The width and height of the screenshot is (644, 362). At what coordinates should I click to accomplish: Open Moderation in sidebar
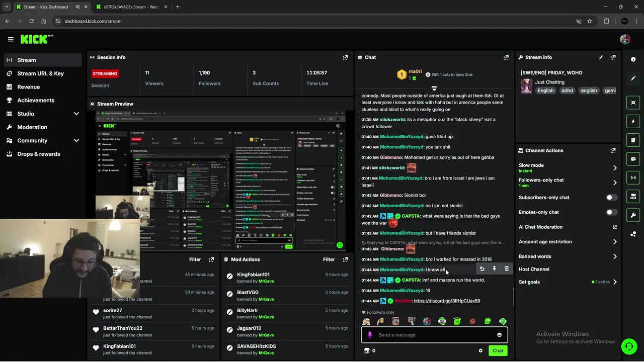pyautogui.click(x=43, y=127)
